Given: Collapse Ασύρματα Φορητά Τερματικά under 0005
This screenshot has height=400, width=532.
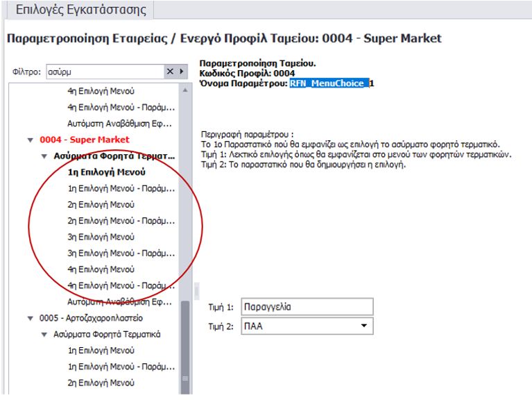Looking at the screenshot, I should [44, 334].
